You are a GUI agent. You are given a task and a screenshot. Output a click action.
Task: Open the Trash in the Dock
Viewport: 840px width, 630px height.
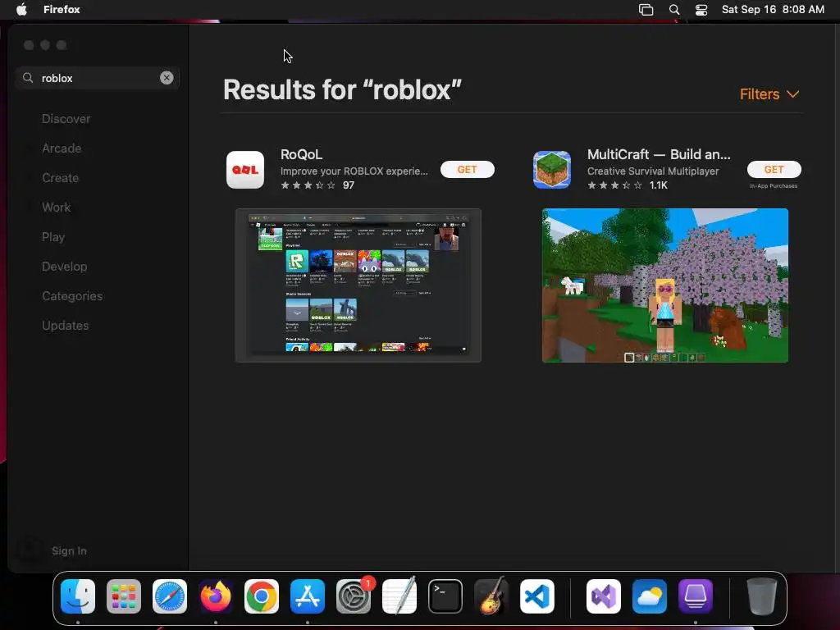point(762,596)
